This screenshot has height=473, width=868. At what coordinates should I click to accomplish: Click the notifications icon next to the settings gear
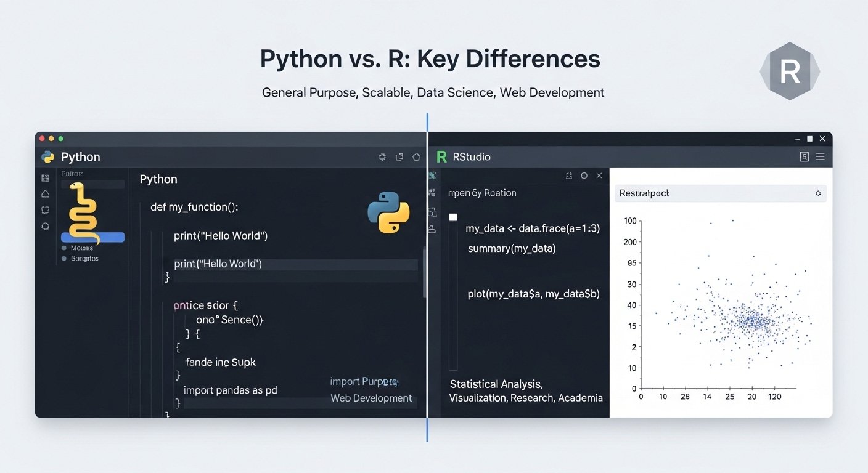(399, 156)
